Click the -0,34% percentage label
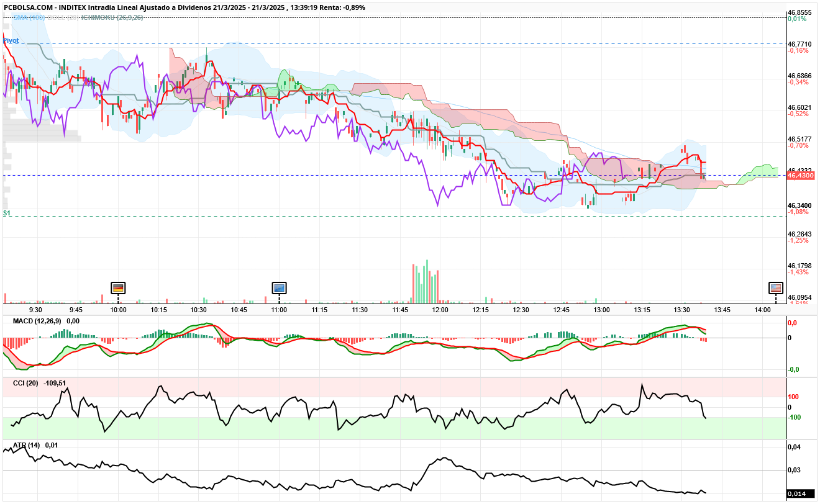This screenshot has height=504, width=820. [x=798, y=82]
